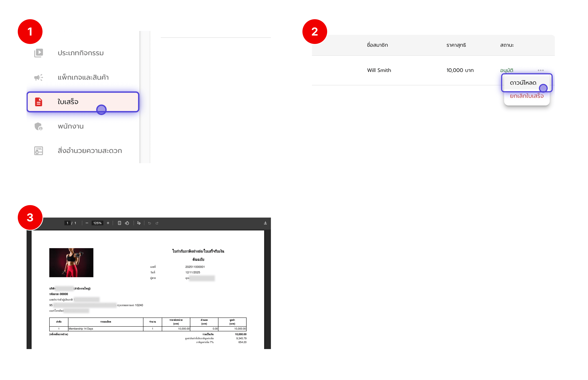The image size is (588, 380).
Task: Open the ••• overflow menu on Will Smith row
Action: 540,70
